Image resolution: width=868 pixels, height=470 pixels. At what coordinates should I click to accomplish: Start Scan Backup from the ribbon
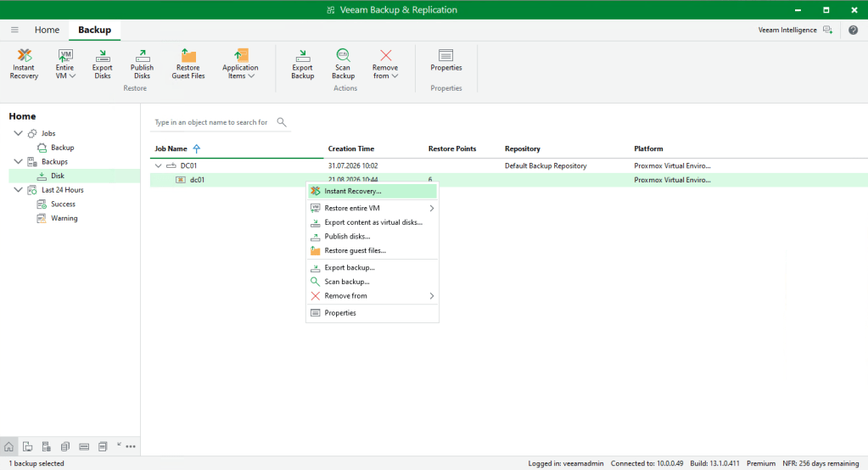click(344, 64)
